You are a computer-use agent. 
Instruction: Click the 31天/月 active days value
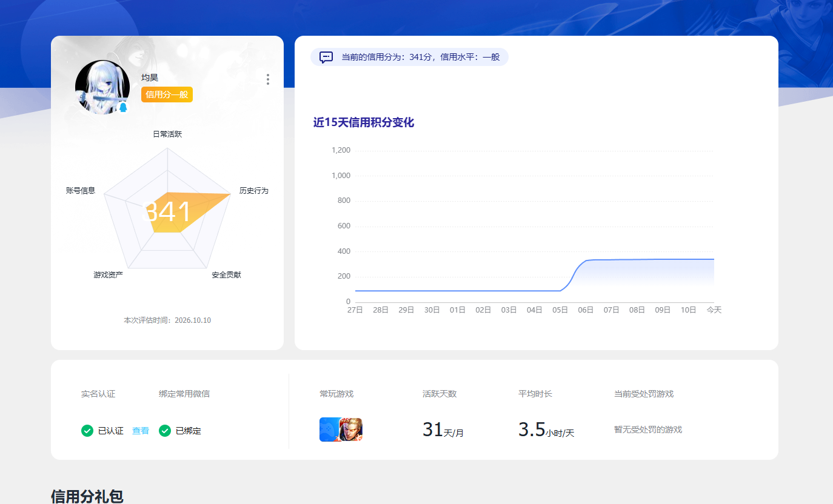point(443,430)
